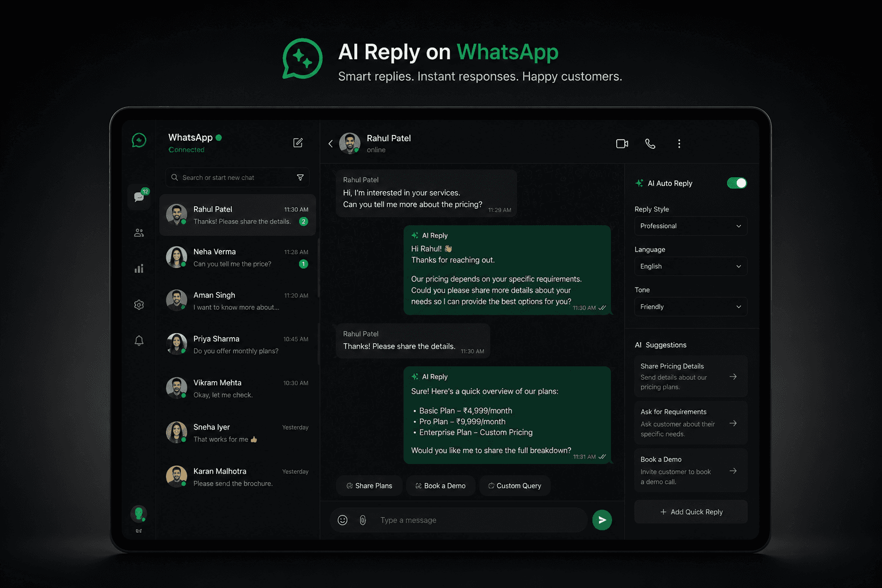Click the attachment paperclip icon

pyautogui.click(x=363, y=520)
